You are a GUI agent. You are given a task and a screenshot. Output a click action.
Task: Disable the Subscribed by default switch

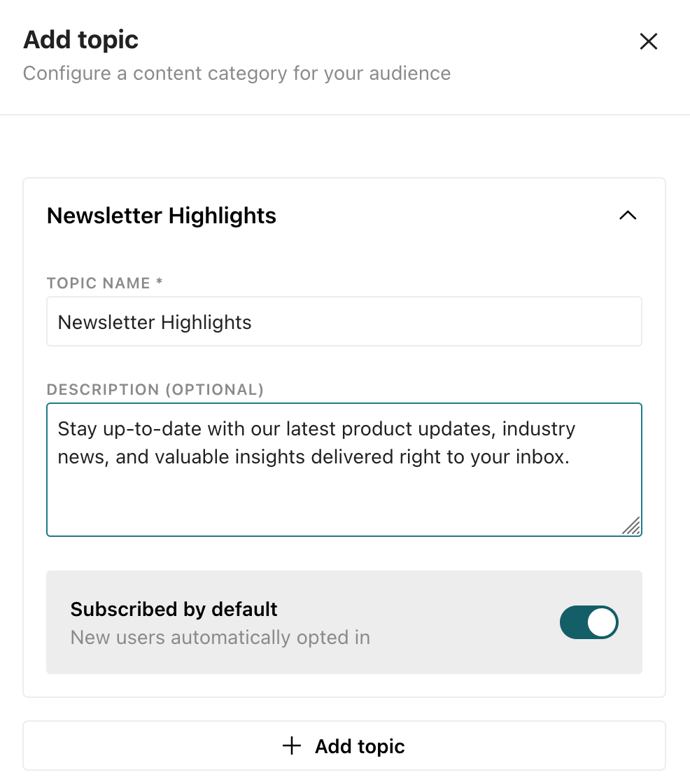589,622
